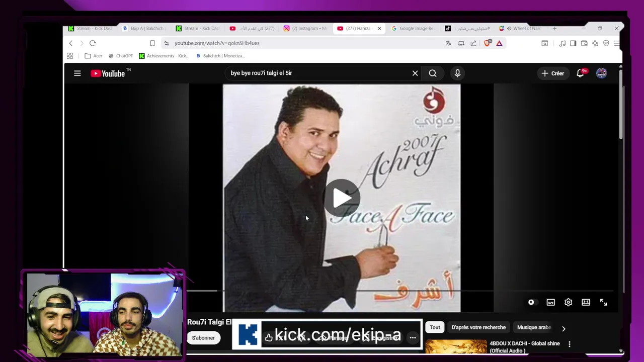
Task: Open the YouTube guide hamburger menu
Action: click(77, 73)
